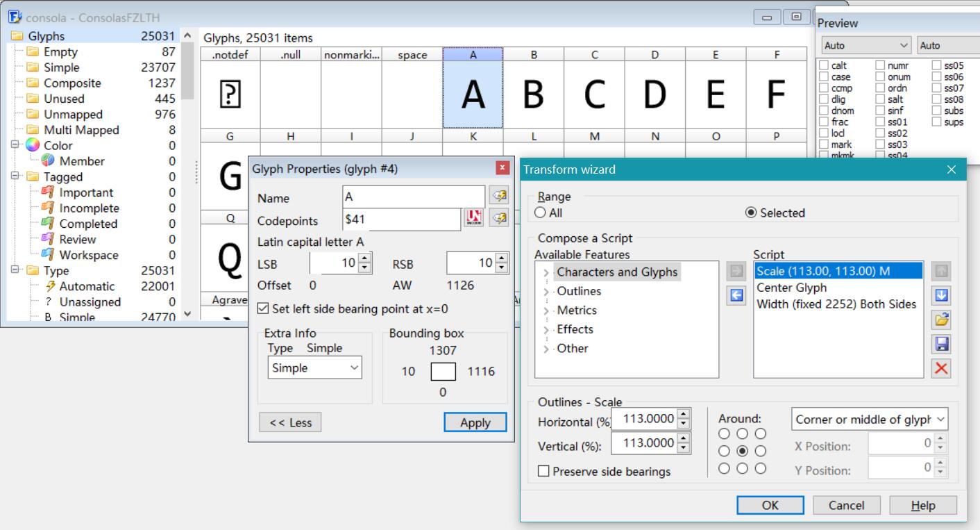Click the generate codepoints icon right of Unicode button
Image resolution: width=980 pixels, height=530 pixels.
click(x=498, y=219)
